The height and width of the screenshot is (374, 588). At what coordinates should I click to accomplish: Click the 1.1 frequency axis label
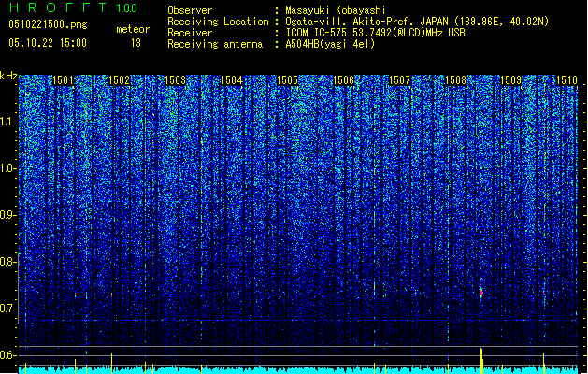pos(7,122)
